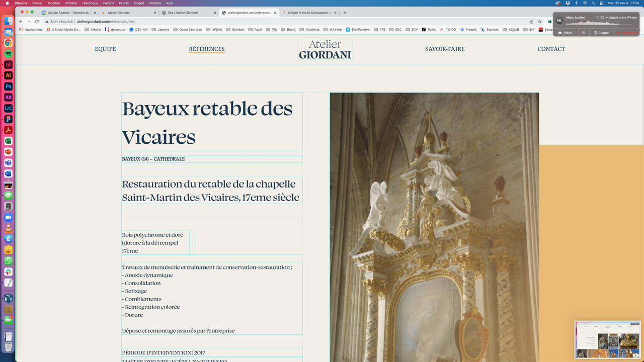The height and width of the screenshot is (362, 644).
Task: Open Finder from the dock
Action: 8,21
